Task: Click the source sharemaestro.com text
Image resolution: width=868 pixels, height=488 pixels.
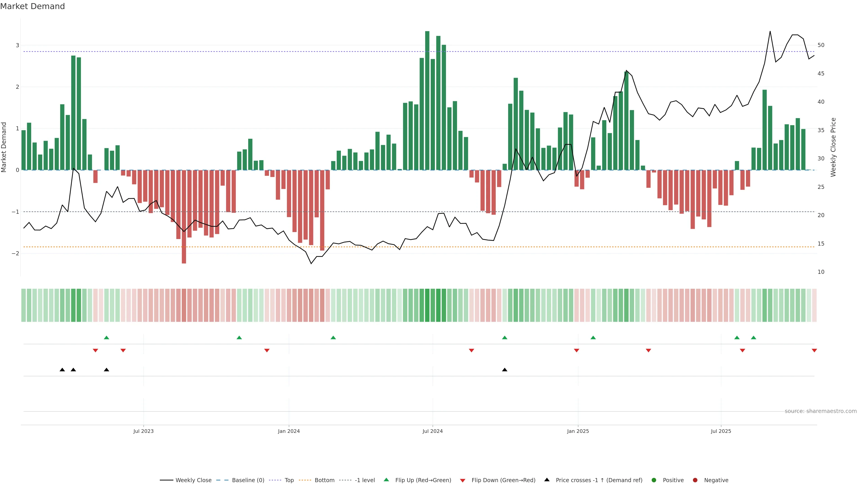Action: [821, 411]
